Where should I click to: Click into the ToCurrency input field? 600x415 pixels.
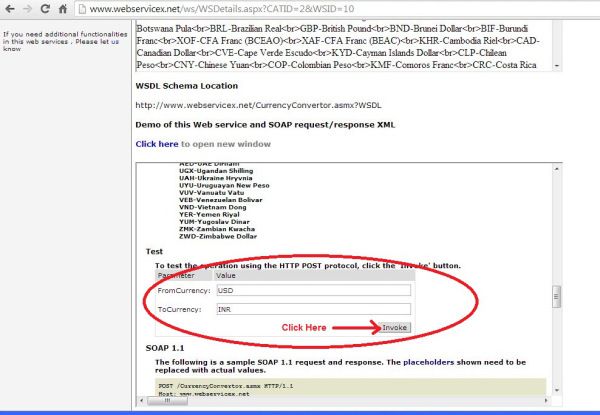(x=313, y=309)
